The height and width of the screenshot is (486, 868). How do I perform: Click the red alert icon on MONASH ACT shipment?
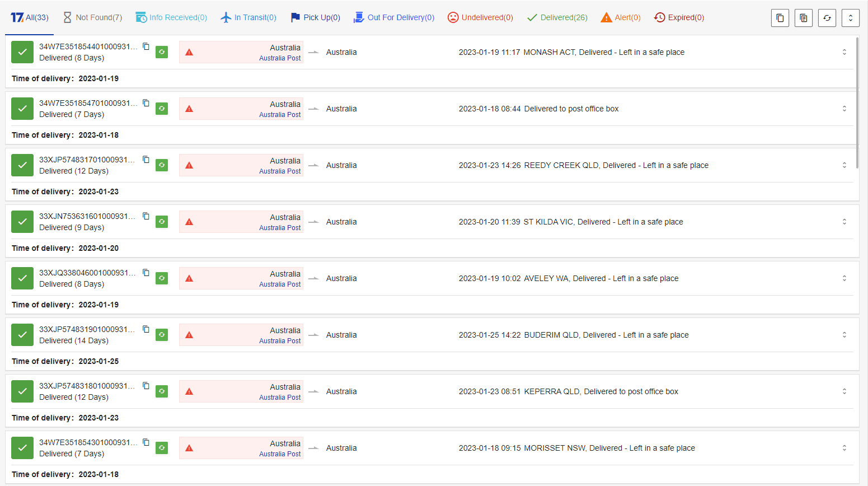click(x=189, y=52)
